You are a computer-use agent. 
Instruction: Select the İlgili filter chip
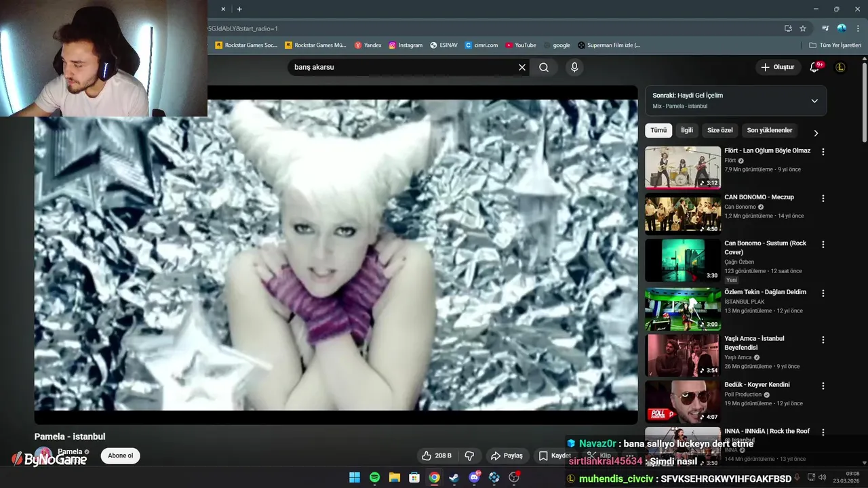click(687, 130)
